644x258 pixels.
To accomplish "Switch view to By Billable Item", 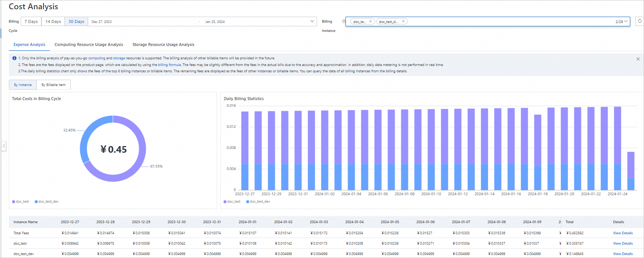I will [53, 85].
